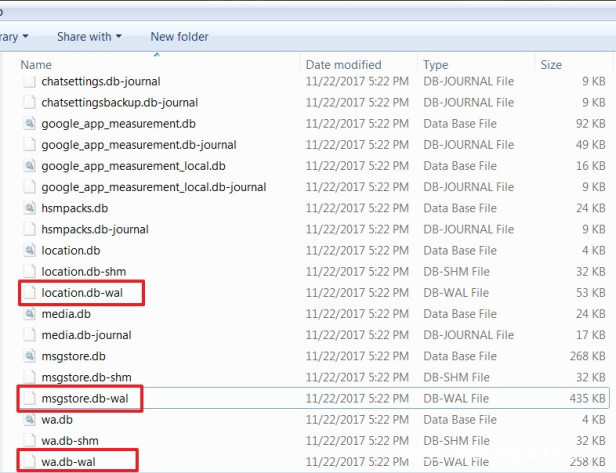The image size is (616, 473).
Task: Select the chatsettingsbackup.db-journal file
Action: click(119, 102)
